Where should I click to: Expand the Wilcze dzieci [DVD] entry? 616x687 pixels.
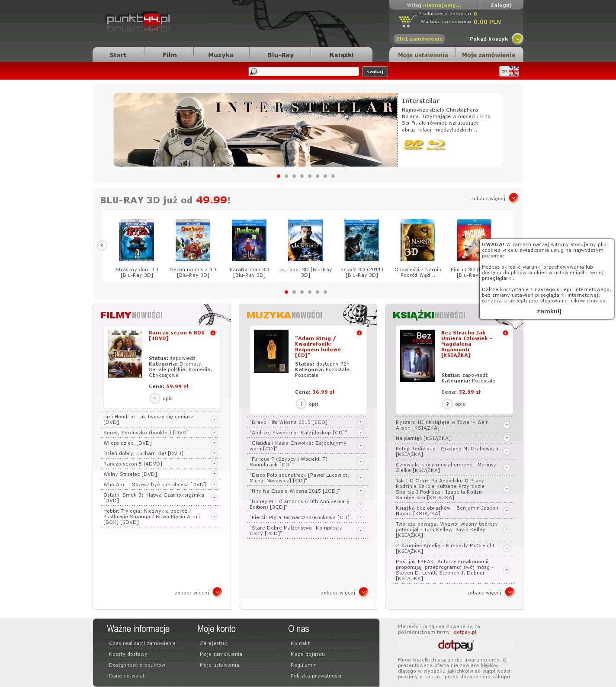(214, 443)
